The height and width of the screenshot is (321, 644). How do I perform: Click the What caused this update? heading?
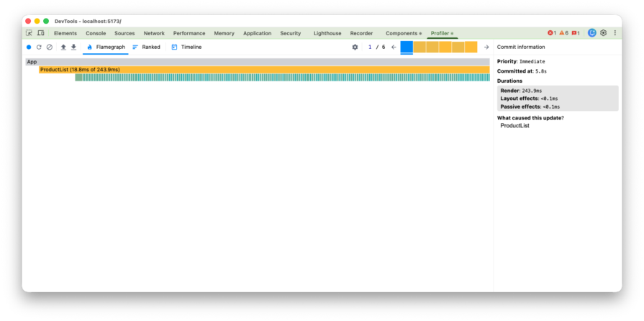[530, 118]
